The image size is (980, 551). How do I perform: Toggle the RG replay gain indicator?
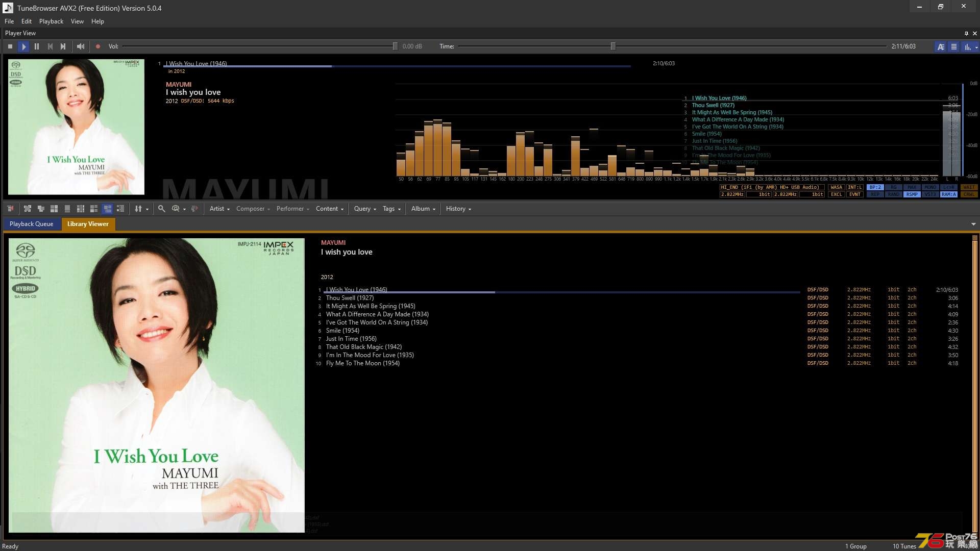[x=894, y=187]
